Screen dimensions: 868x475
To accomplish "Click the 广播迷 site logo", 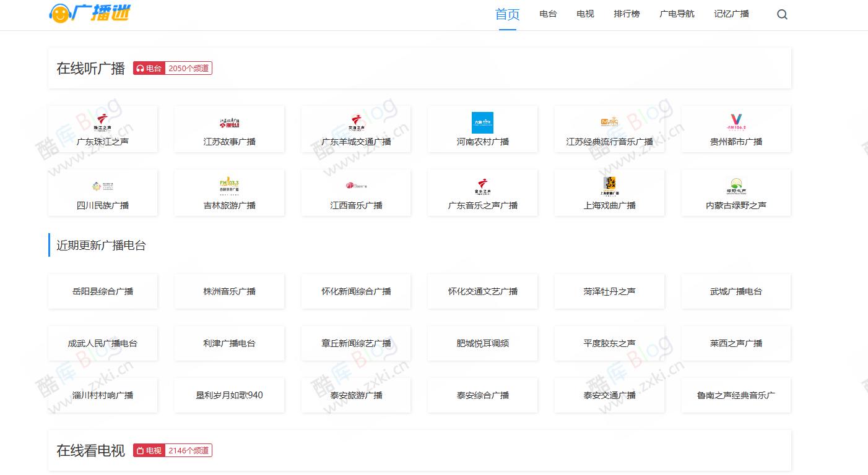I will [90, 13].
